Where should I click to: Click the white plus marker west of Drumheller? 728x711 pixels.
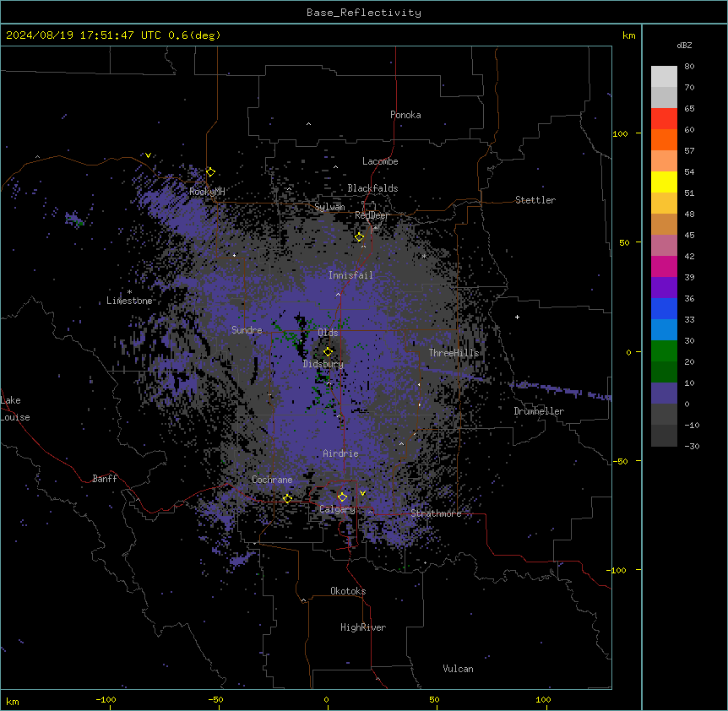[517, 317]
